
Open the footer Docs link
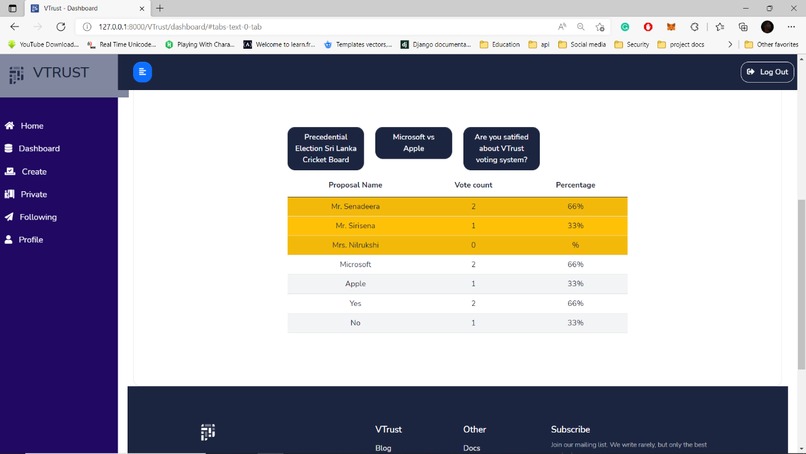coord(471,448)
